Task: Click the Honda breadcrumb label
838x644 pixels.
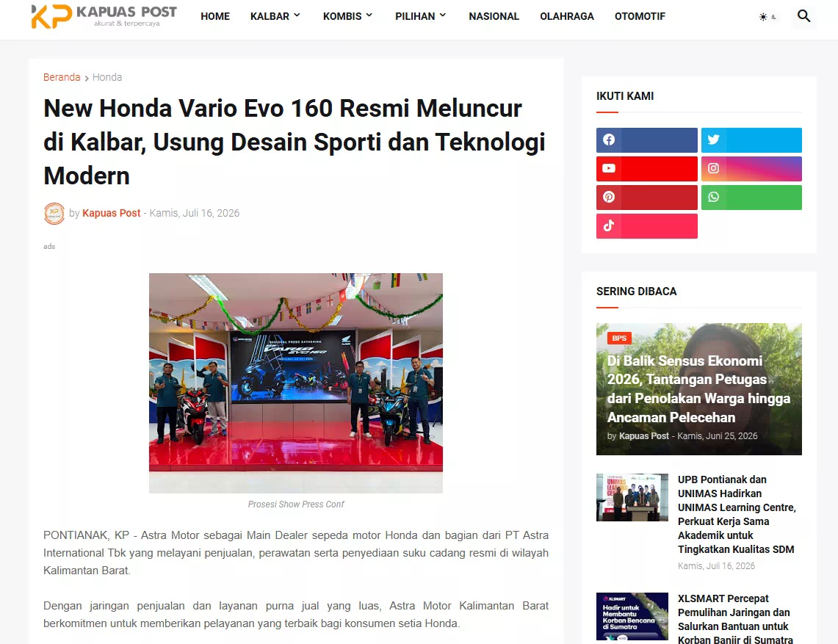Action: (x=107, y=77)
